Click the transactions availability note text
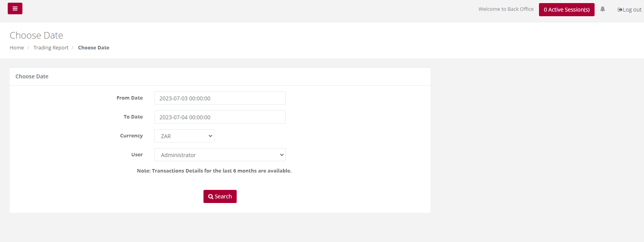Viewport: 644px width, 242px height. click(214, 171)
